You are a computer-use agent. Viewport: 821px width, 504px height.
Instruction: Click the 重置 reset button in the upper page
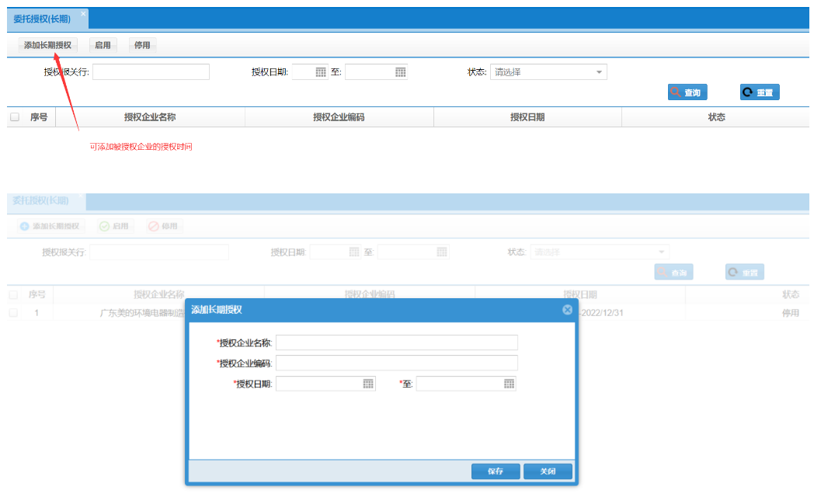pos(760,92)
